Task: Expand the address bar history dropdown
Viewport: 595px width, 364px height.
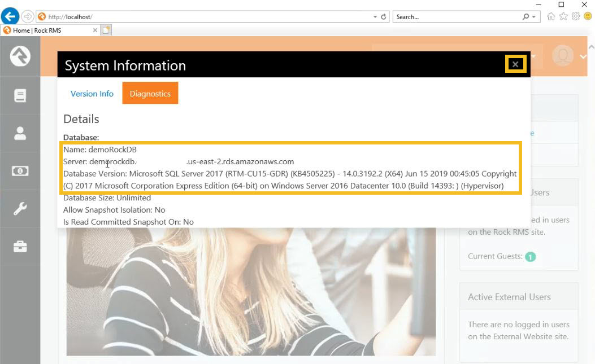Action: 375,17
